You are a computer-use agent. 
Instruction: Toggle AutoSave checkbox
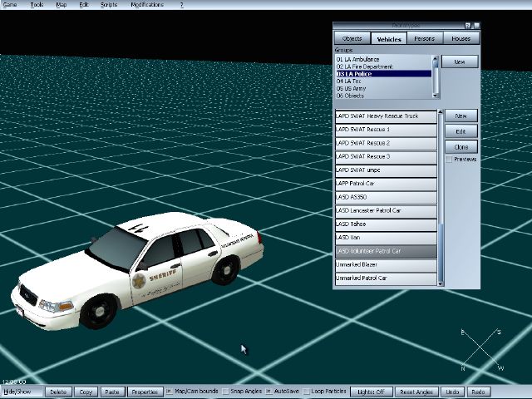(x=268, y=392)
